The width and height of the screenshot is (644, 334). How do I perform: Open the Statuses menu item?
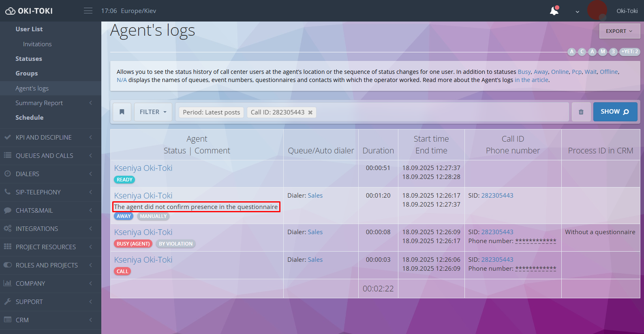tap(29, 59)
